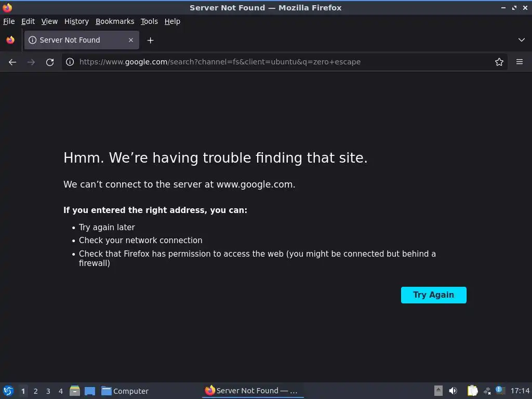
Task: Click 'We can't connect to the server' text
Action: 179,184
